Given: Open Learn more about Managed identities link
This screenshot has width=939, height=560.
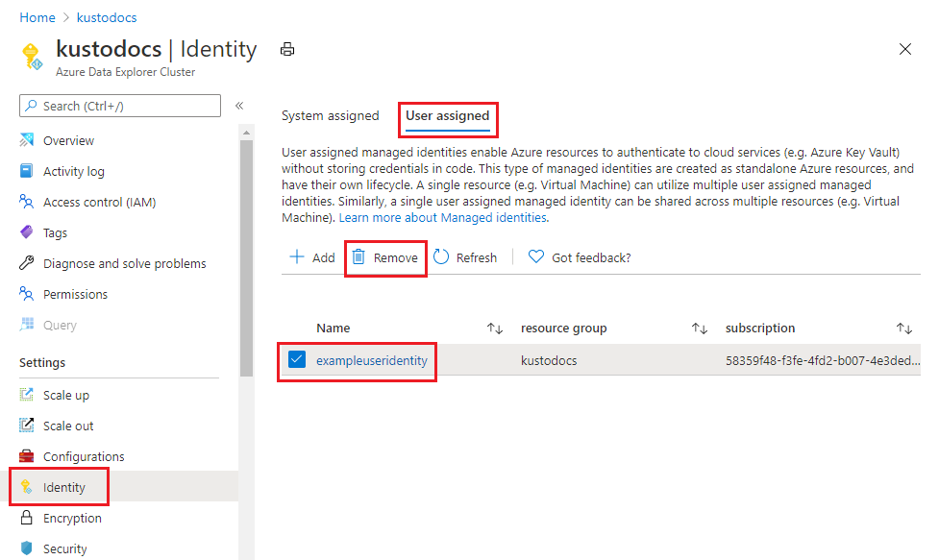Looking at the screenshot, I should (442, 217).
